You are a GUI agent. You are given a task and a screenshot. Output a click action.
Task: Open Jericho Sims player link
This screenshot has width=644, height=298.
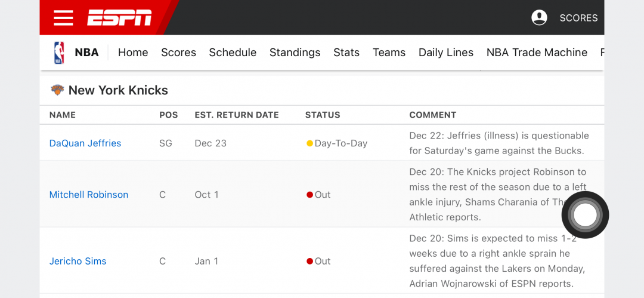coord(78,261)
